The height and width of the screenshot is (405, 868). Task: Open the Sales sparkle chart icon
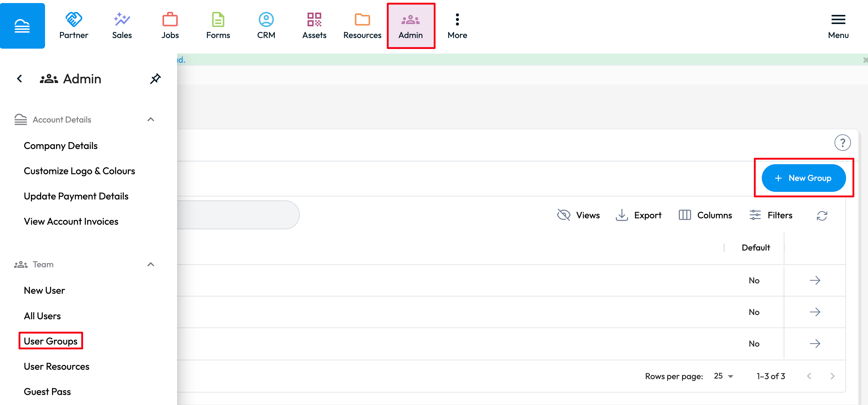pos(122,19)
